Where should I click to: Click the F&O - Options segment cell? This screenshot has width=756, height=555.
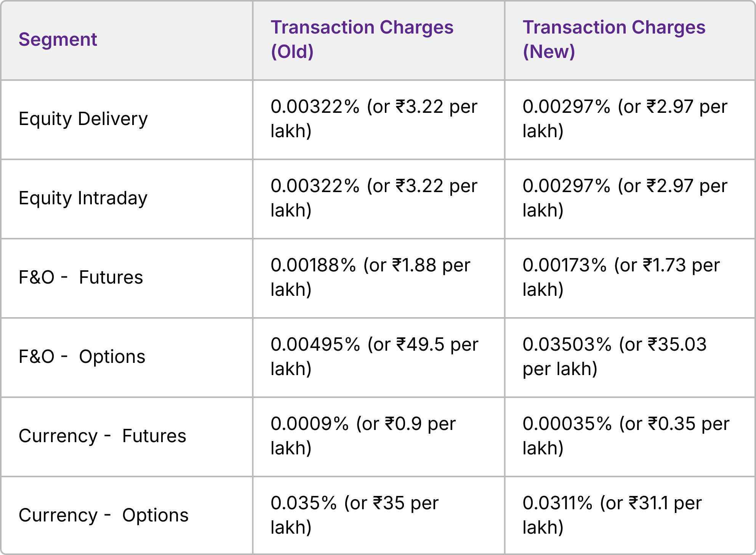82,357
